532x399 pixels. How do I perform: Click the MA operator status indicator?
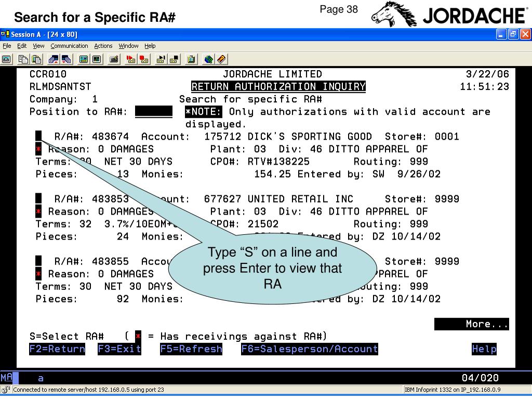coord(6,378)
